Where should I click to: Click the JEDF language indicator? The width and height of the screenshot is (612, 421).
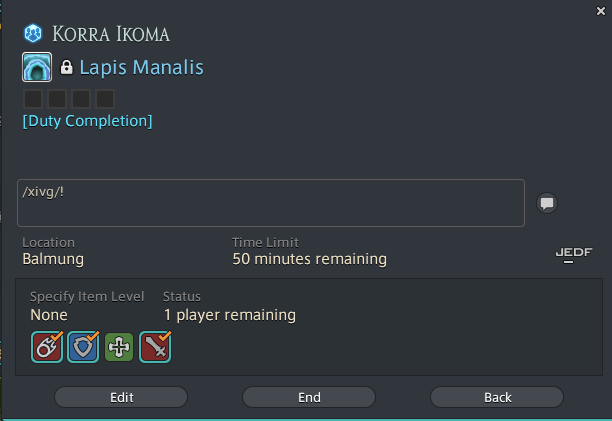point(573,252)
